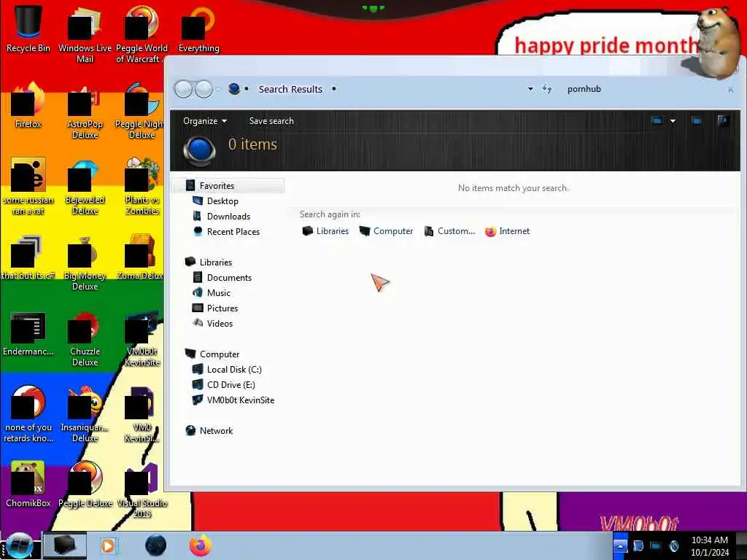Click the Forward navigation button in Explorer
The height and width of the screenshot is (560, 747).
[x=204, y=89]
